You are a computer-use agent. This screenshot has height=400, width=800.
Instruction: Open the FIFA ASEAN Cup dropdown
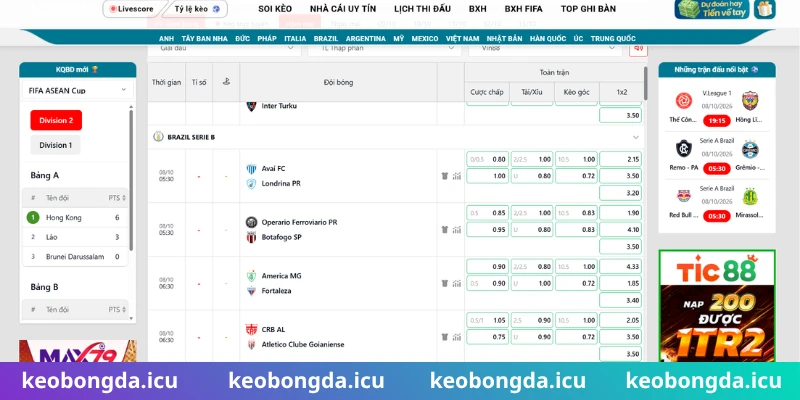(x=78, y=90)
